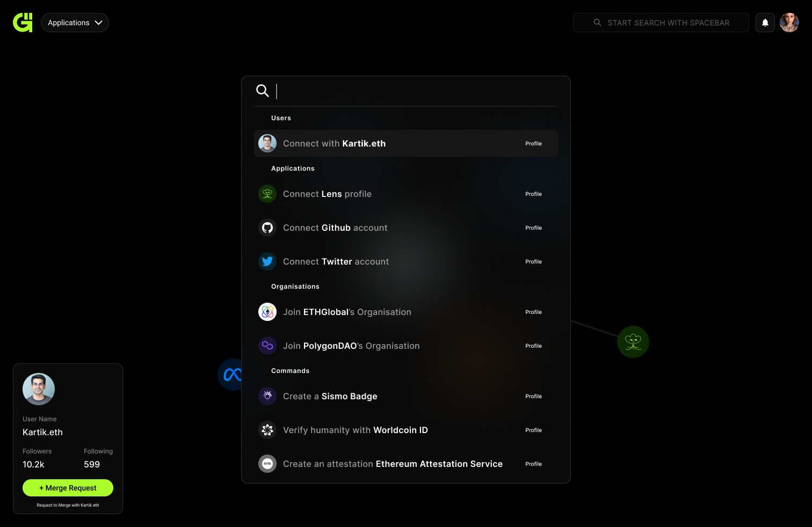This screenshot has height=527, width=812.
Task: Select Connect Github account
Action: point(405,228)
